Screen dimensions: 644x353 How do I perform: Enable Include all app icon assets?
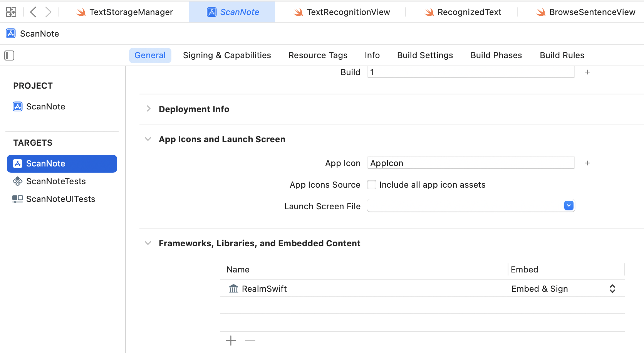[372, 185]
